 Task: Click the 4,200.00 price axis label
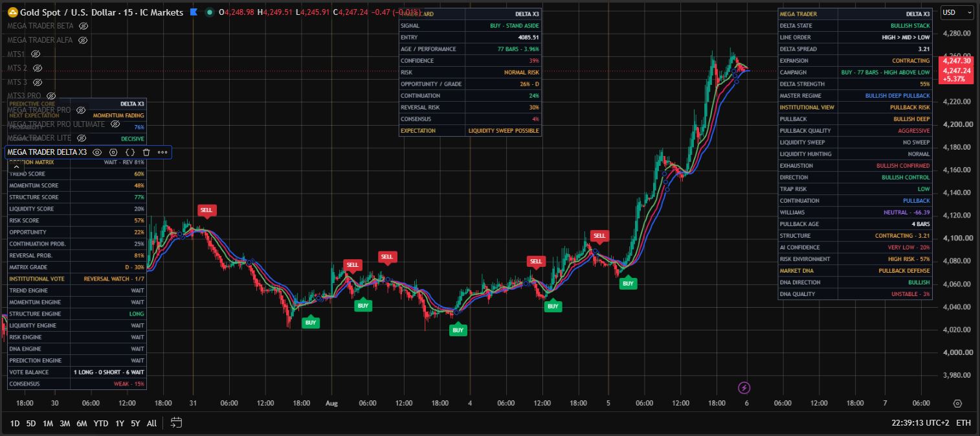click(957, 124)
